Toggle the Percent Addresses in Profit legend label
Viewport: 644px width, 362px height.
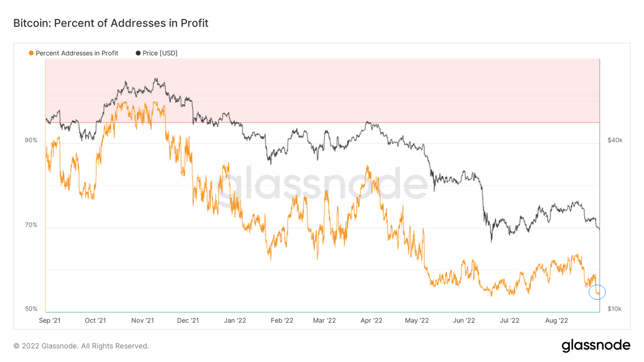tap(77, 53)
